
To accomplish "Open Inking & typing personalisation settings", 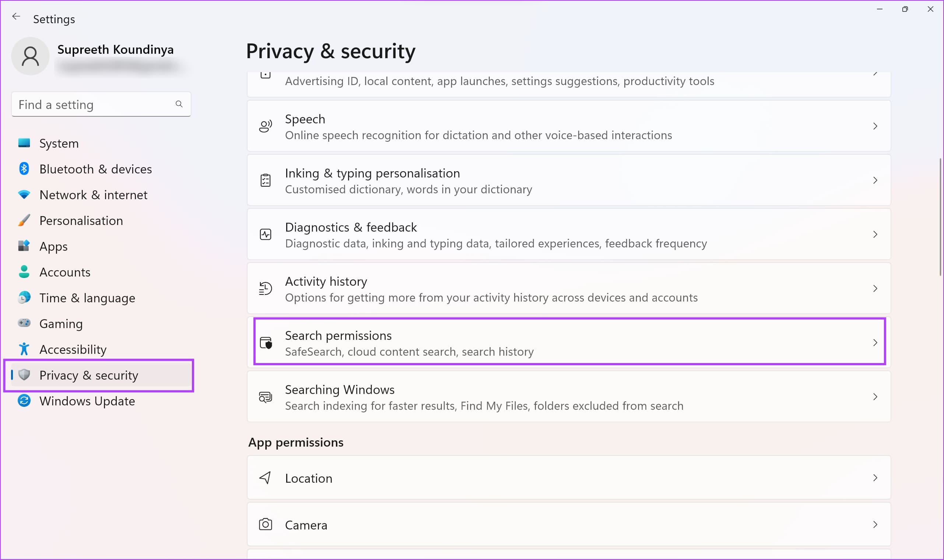I will click(569, 180).
